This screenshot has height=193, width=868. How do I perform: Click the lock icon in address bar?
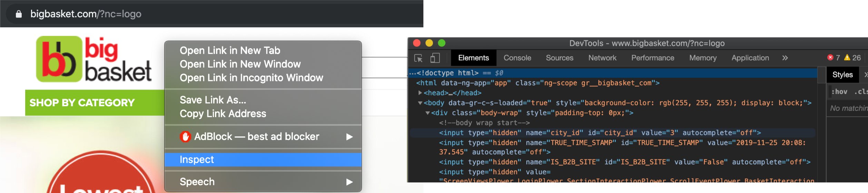(x=19, y=14)
